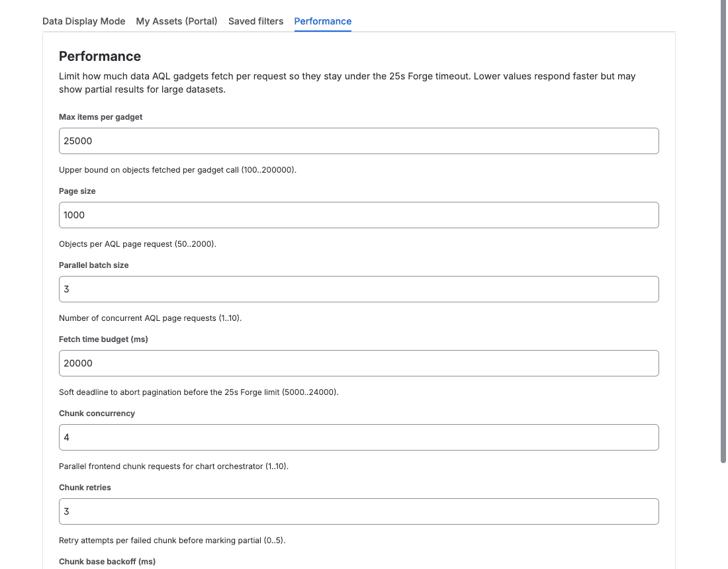The image size is (728, 569).
Task: Select the Chunk concurrency input box
Action: (x=359, y=437)
